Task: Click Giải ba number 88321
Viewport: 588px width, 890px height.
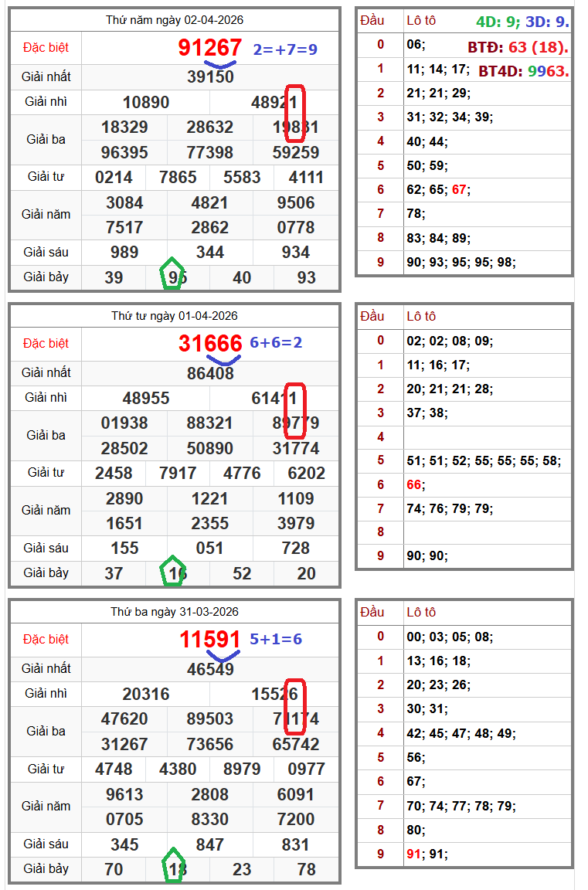Action: (210, 423)
